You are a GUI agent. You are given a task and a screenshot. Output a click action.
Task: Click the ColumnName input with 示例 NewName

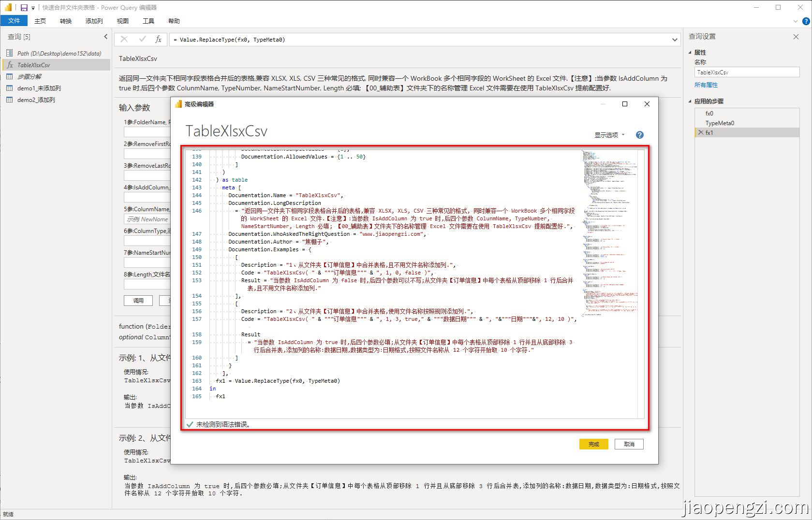(148, 219)
